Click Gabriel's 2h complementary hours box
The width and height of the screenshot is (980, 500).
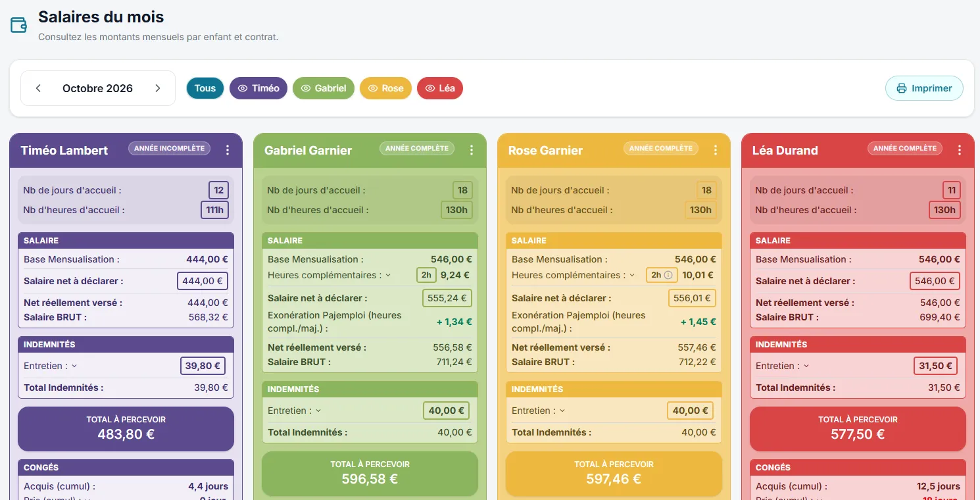(426, 275)
